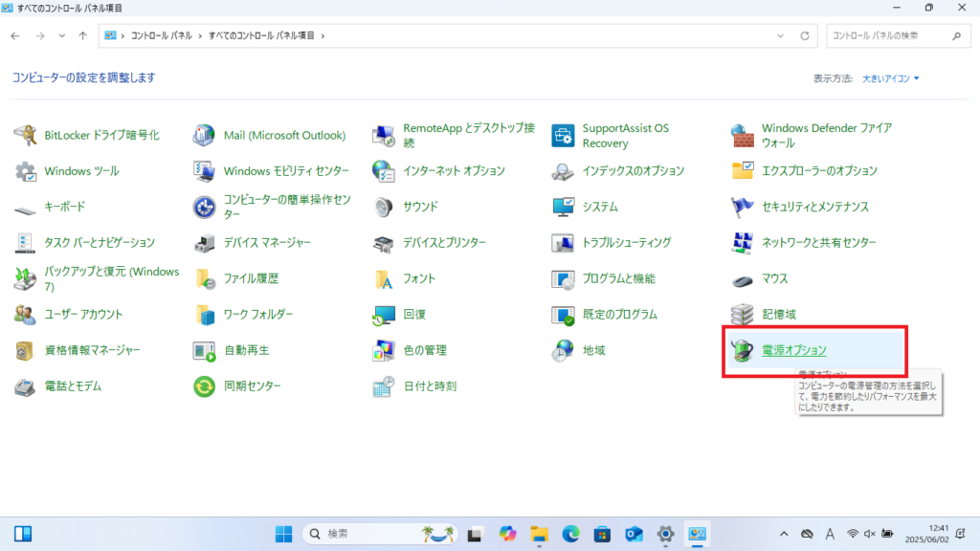Open the BitLocker ドライブ暗号化 icon
This screenshot has width=980, height=551.
pyautogui.click(x=25, y=135)
